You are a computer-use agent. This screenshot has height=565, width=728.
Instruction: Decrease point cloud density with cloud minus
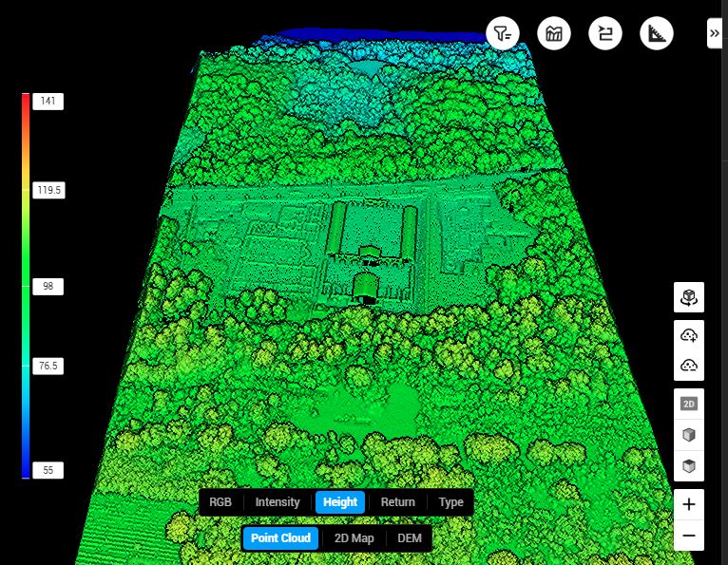[689, 366]
